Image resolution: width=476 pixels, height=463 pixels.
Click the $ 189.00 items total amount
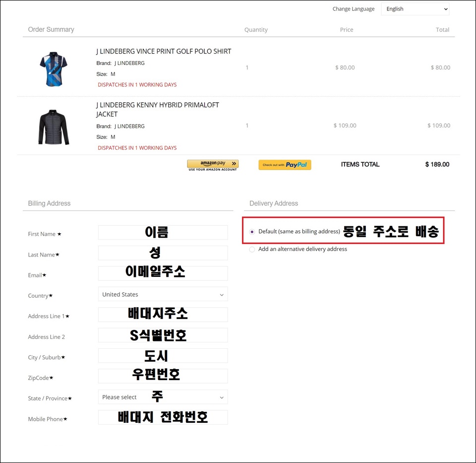[x=437, y=164]
